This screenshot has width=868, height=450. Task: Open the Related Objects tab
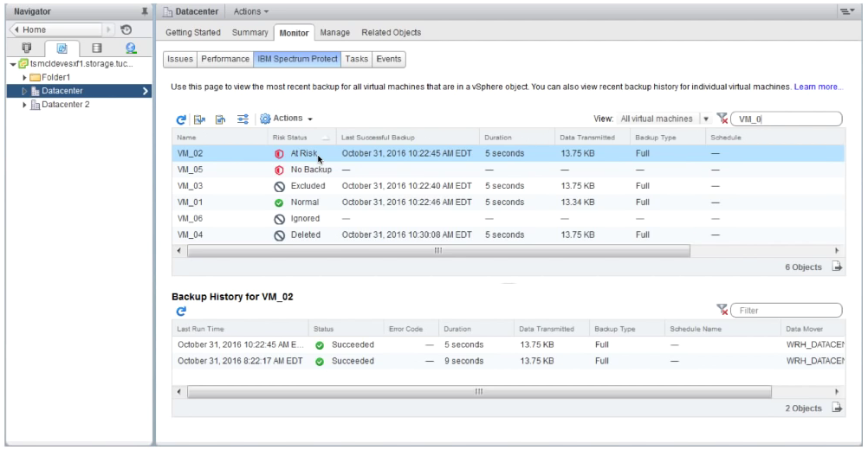[x=392, y=33]
